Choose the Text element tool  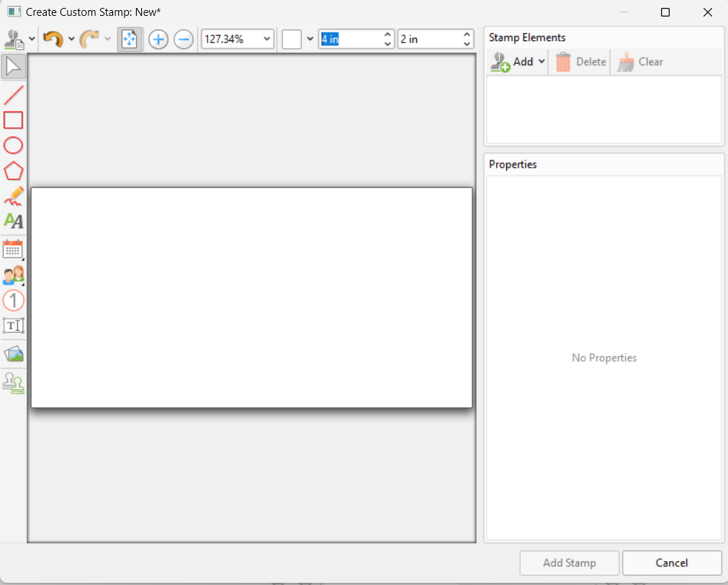tap(13, 221)
